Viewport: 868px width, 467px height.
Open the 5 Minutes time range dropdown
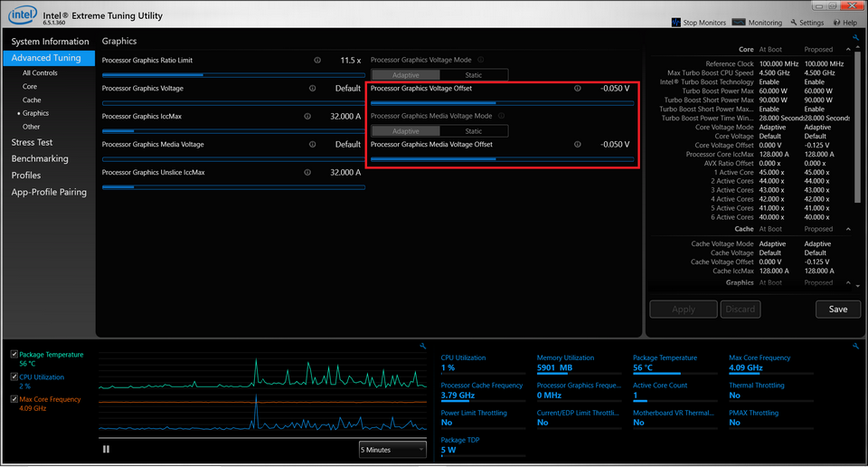[x=392, y=449]
